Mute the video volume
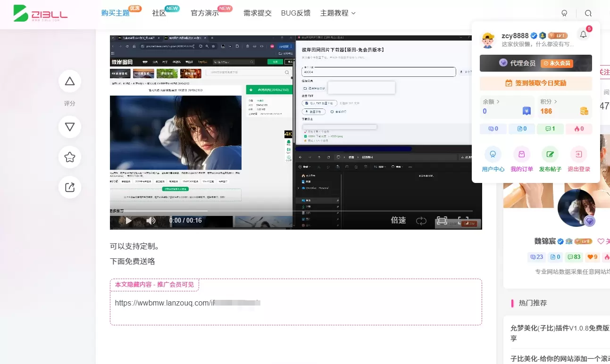 click(151, 220)
